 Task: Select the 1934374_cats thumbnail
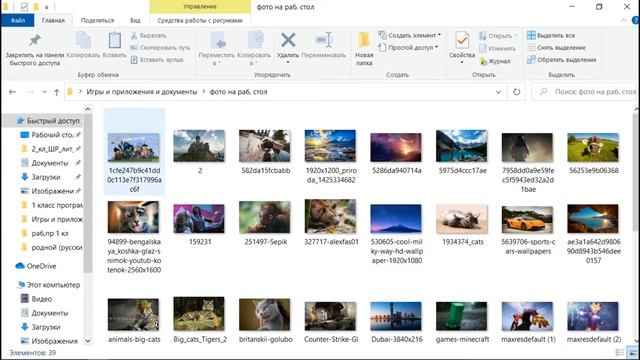click(462, 219)
